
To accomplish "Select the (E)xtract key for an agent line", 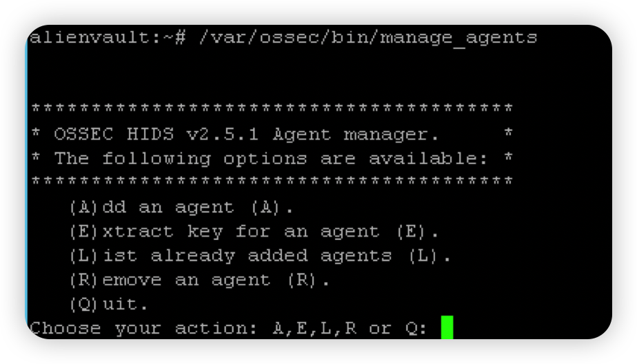I will pos(254,232).
